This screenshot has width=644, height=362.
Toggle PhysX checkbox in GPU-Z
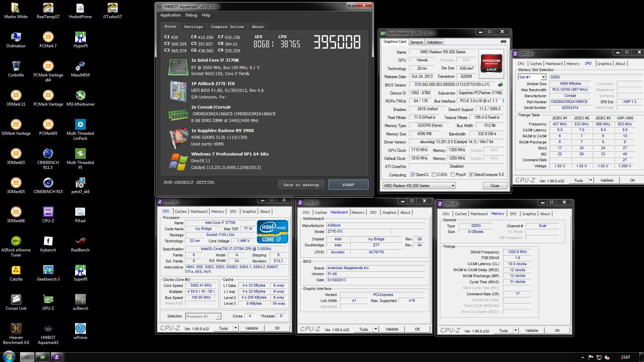(452, 175)
